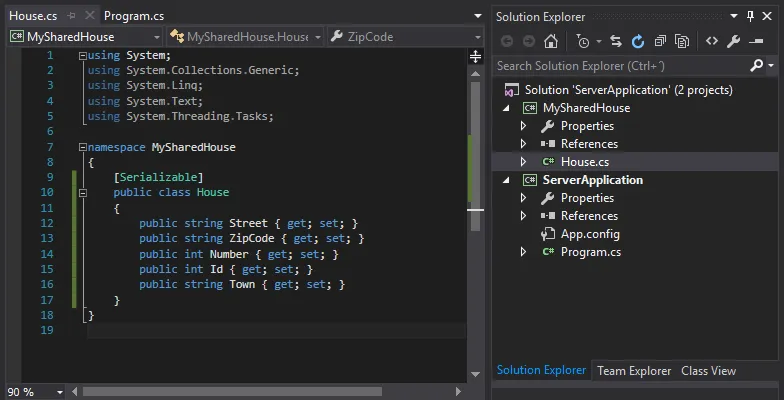Toggle Preview Selected Items in Solution Explorer
The image size is (784, 400).
[756, 42]
